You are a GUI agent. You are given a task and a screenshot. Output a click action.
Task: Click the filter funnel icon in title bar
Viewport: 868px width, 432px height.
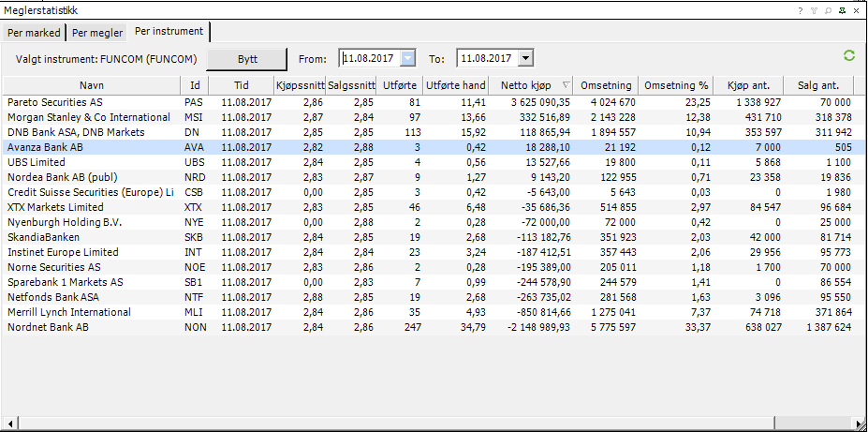pyautogui.click(x=814, y=10)
